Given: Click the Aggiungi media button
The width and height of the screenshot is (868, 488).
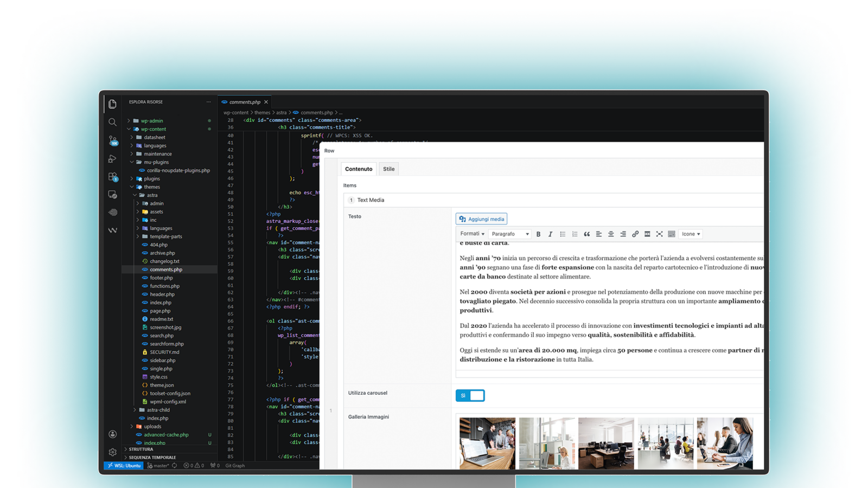Looking at the screenshot, I should pos(481,219).
